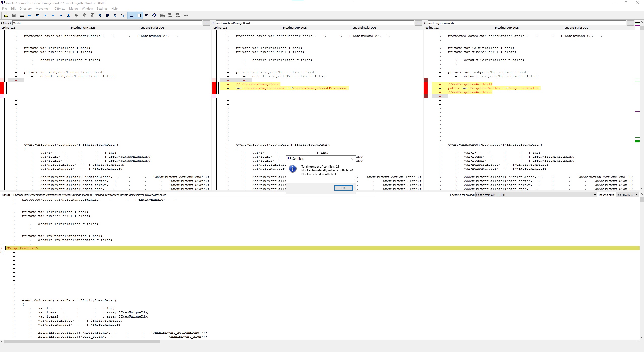644x352 pixels.
Task: Select lines from B toolbar icon
Action: [x=108, y=15]
